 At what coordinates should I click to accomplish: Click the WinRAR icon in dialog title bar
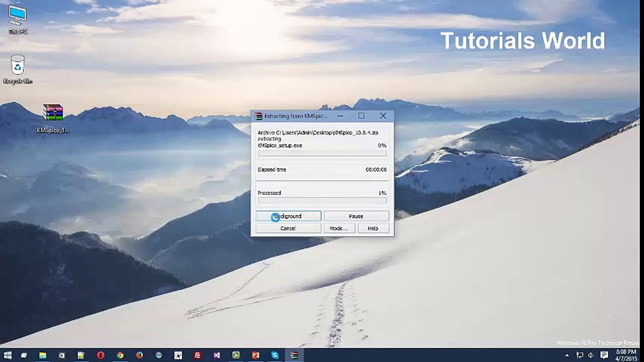(258, 116)
